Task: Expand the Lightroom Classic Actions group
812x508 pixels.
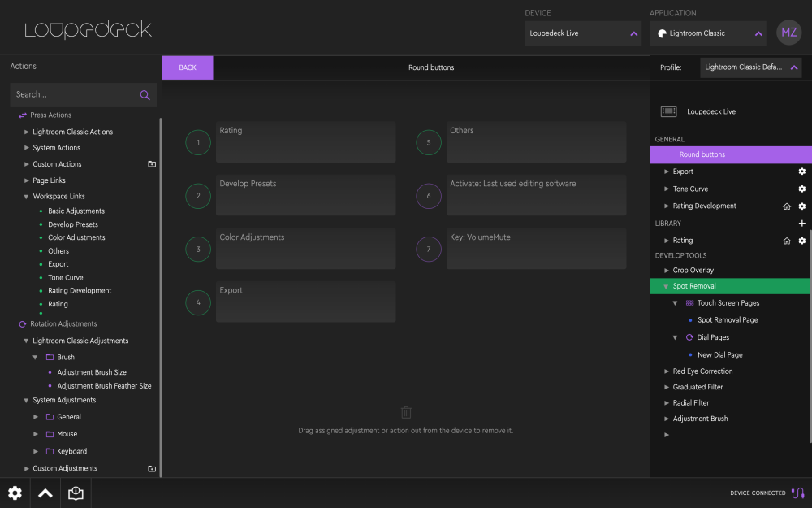Action: click(27, 132)
